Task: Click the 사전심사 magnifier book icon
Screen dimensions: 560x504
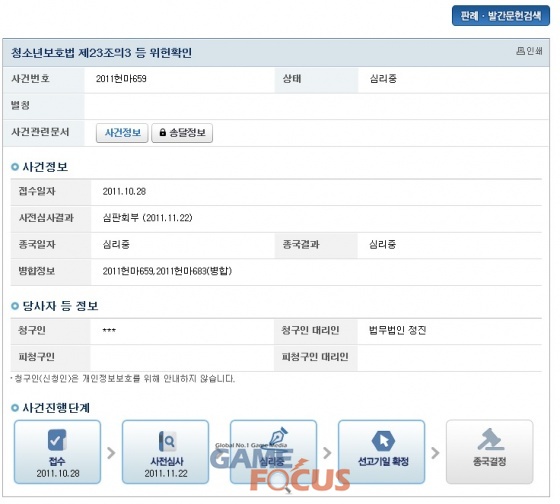Action: pos(167,441)
